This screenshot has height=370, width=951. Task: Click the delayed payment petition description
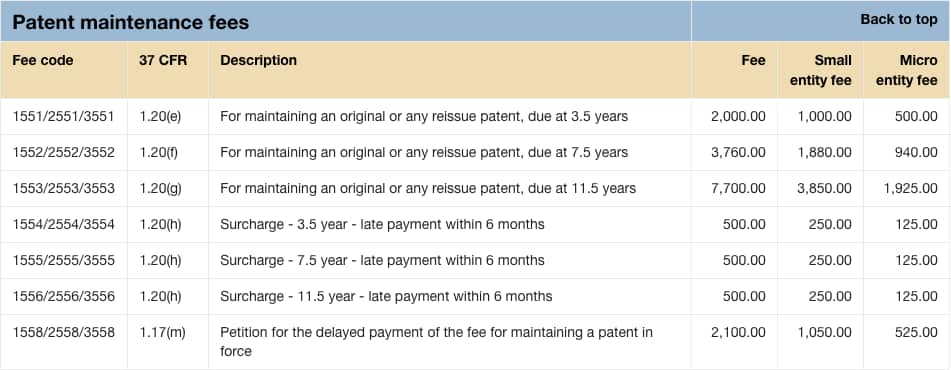437,341
